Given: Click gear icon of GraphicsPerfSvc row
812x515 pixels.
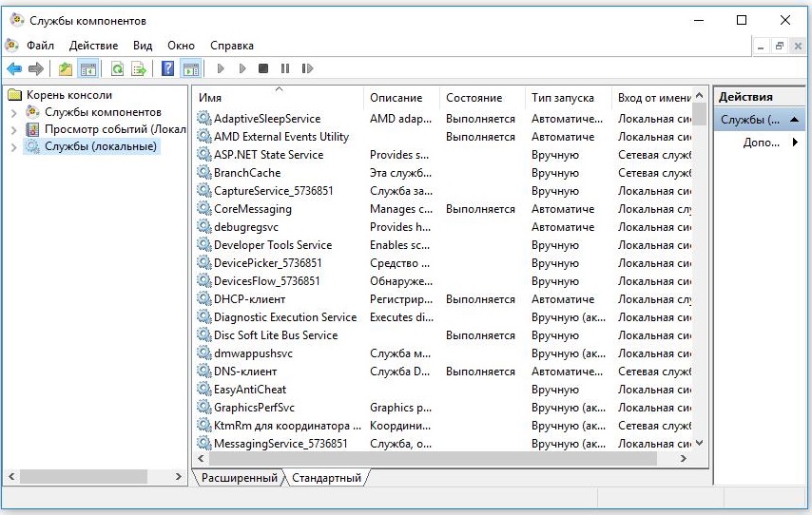Looking at the screenshot, I should [x=204, y=407].
